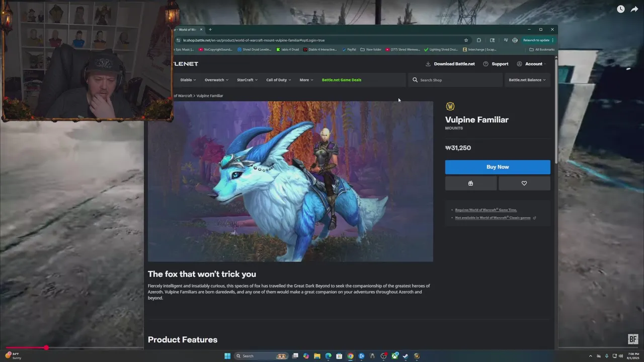This screenshot has width=644, height=362.
Task: Open Task View from the taskbar
Action: [x=295, y=356]
